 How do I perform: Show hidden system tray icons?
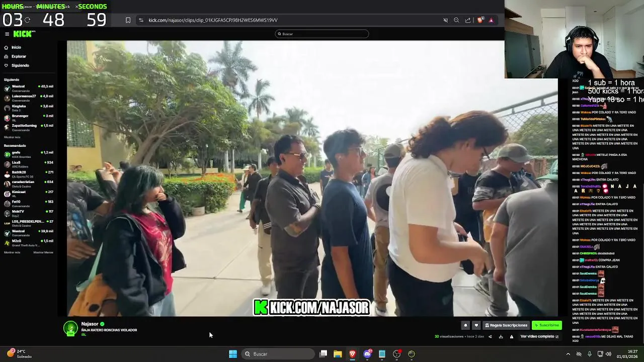[568, 354]
